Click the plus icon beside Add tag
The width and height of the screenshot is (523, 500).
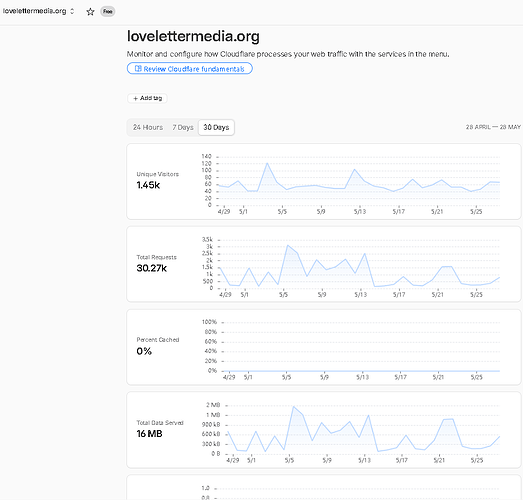click(x=135, y=98)
